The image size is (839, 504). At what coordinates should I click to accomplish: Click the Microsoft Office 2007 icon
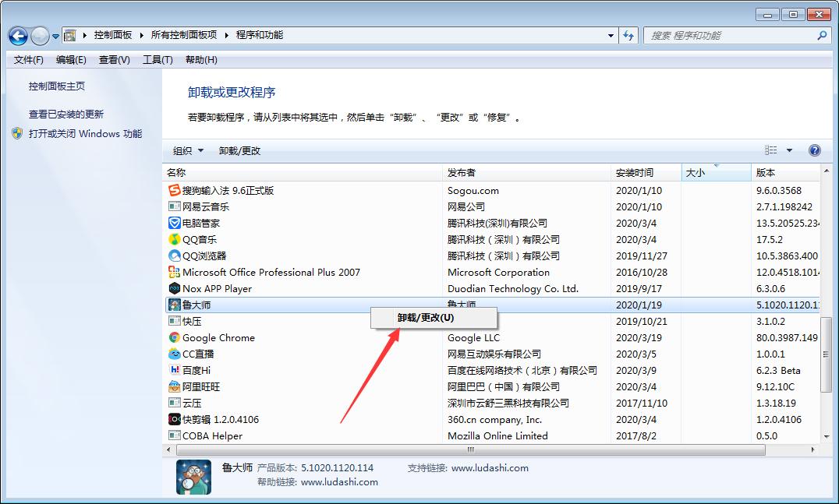[175, 272]
